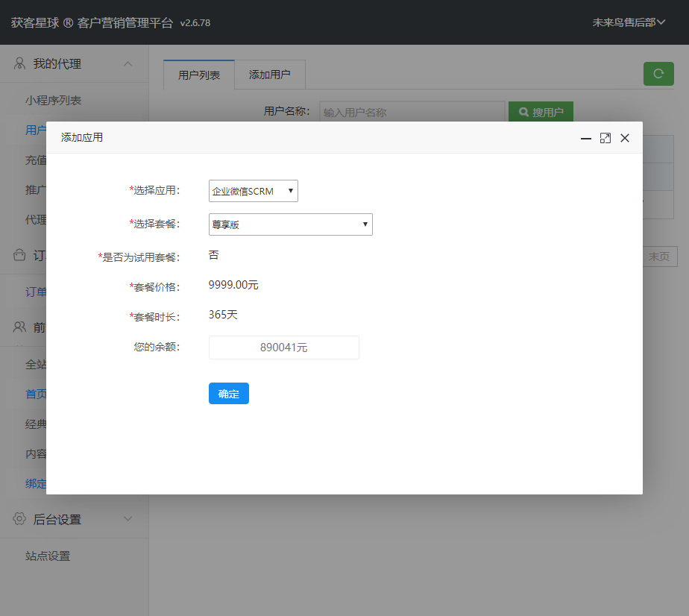Screen dimensions: 689x616
Task: Click the blue 确定 button
Action: [x=228, y=394]
